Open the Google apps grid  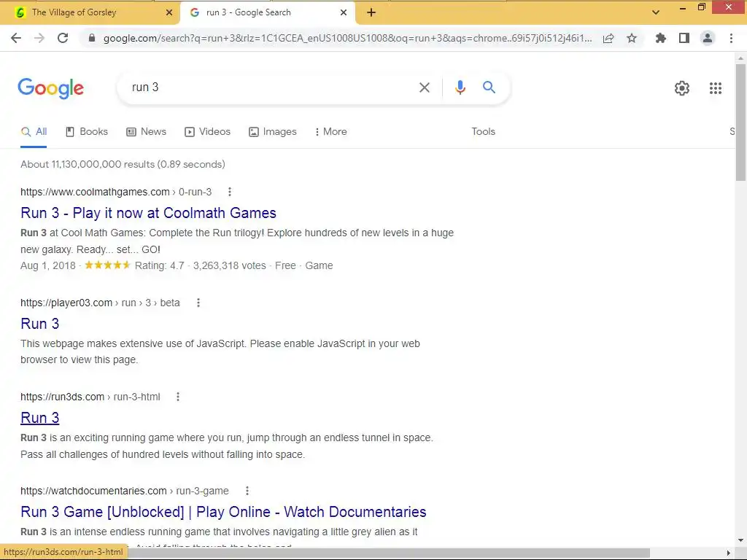(x=715, y=88)
